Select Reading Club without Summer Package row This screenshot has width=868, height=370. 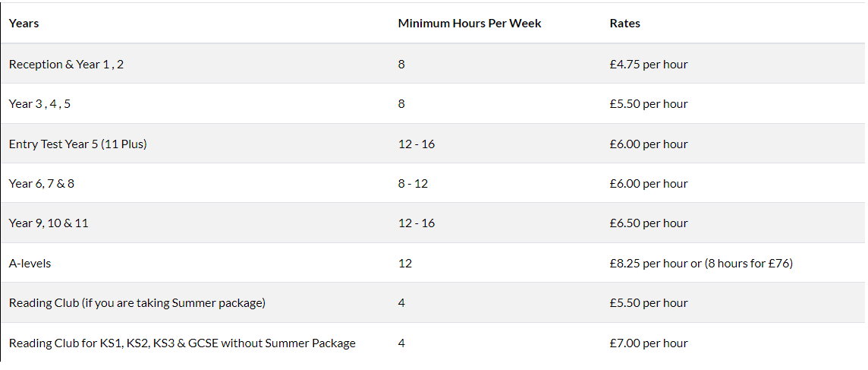182,343
